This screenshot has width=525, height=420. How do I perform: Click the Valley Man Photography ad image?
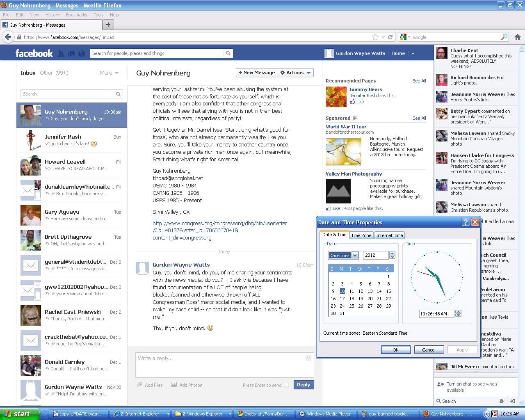click(338, 191)
